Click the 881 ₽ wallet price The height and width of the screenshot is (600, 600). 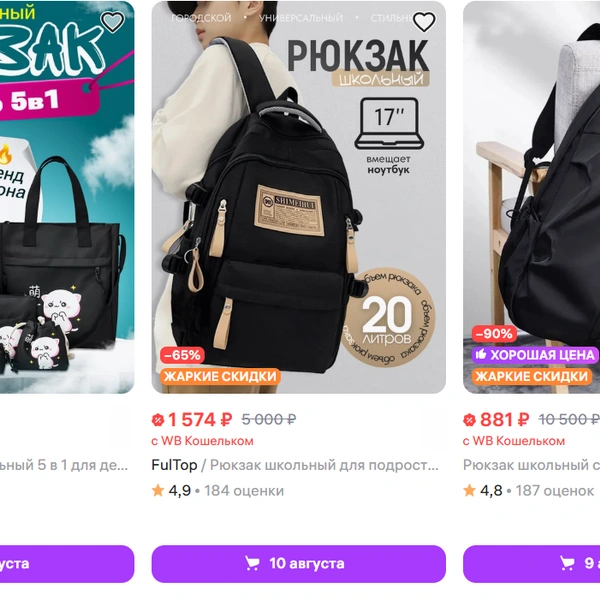[x=505, y=420]
